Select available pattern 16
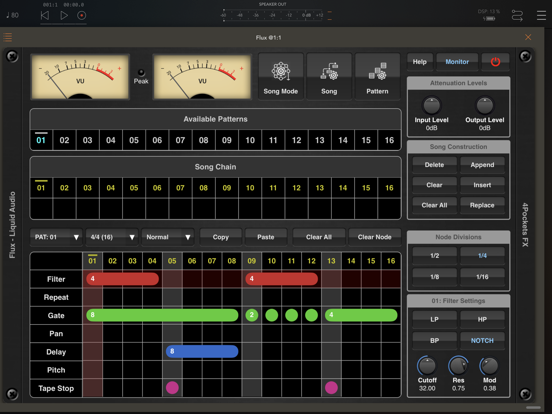The image size is (552, 414). (x=389, y=140)
